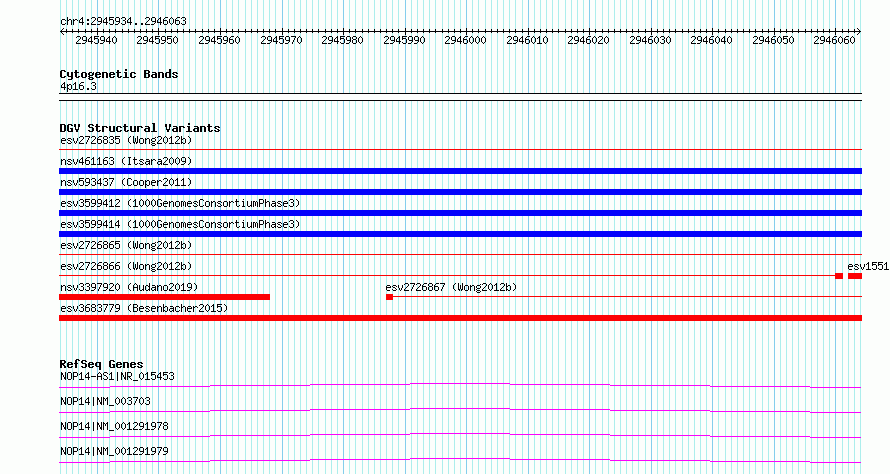The height and width of the screenshot is (474, 890).
Task: Click ruler position 2946060
Action: point(834,40)
